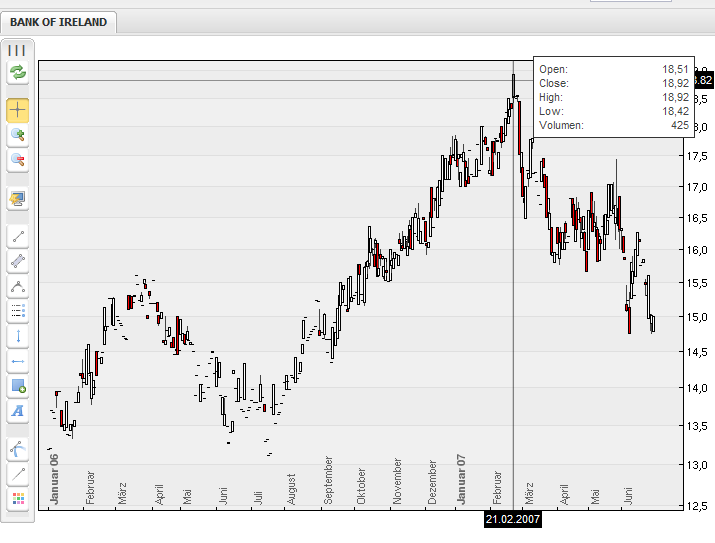Select the parallel channel drawing tool

(18, 261)
